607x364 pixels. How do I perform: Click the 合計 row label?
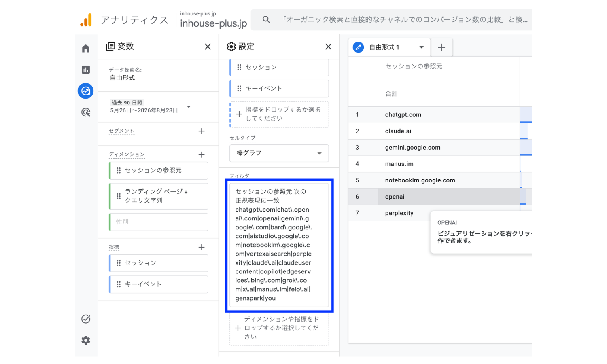click(391, 94)
